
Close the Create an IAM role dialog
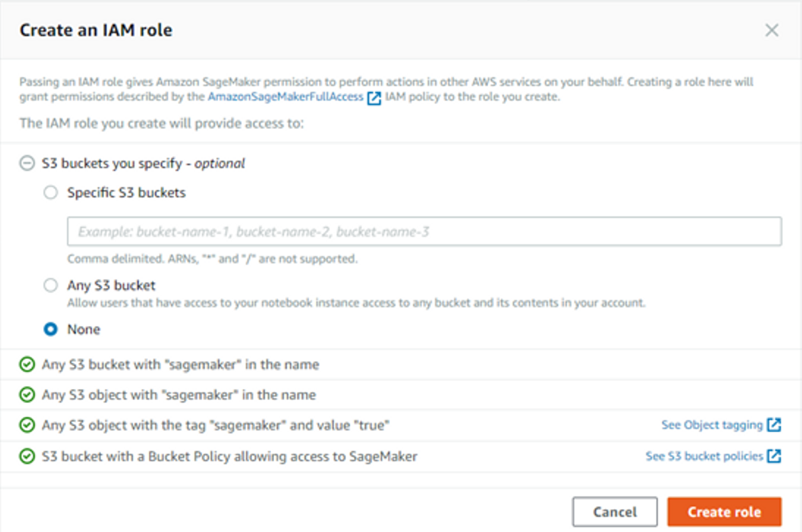[x=771, y=30]
